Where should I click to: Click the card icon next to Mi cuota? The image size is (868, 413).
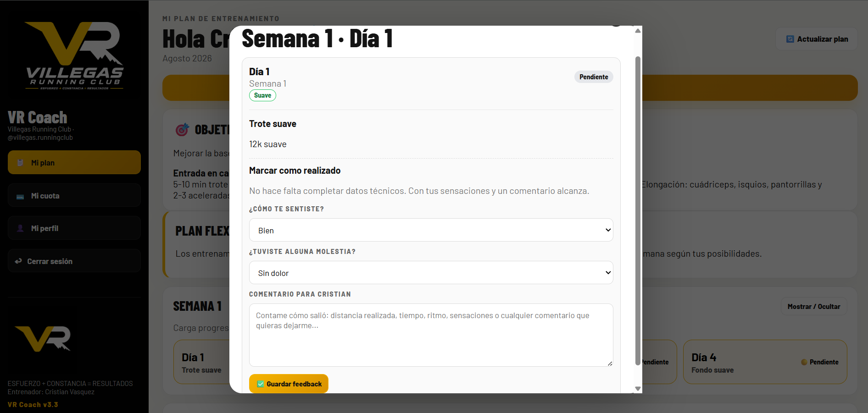(20, 196)
